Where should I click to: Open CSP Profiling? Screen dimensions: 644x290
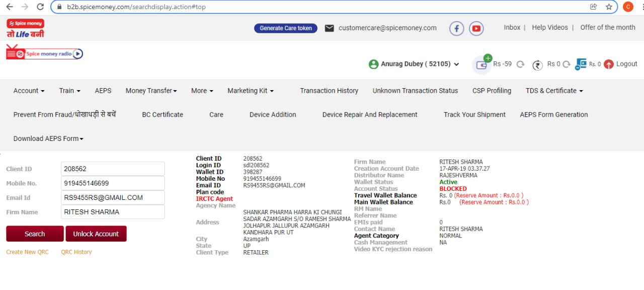(492, 91)
